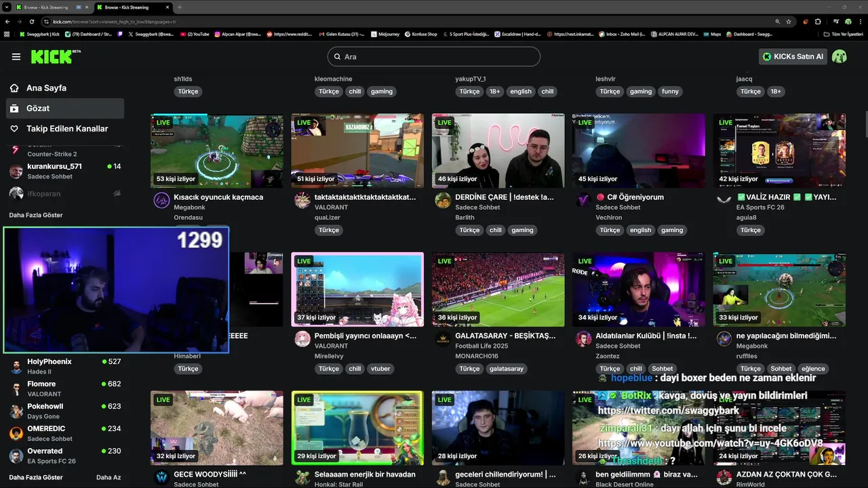868x488 pixels.
Task: Open the browser extensions puzzle icon
Action: tap(818, 22)
